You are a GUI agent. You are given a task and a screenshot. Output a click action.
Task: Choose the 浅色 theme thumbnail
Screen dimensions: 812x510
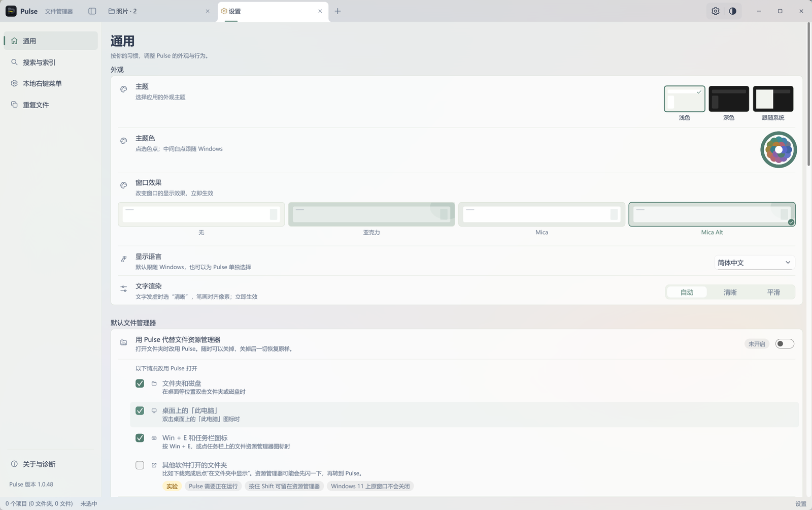pos(685,99)
